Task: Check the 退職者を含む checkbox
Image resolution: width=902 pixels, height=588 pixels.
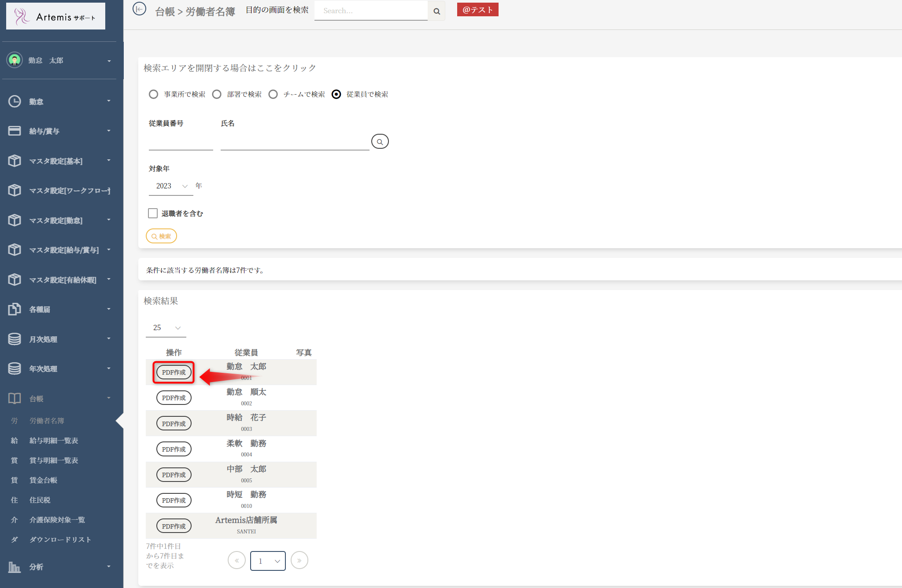Action: tap(153, 213)
